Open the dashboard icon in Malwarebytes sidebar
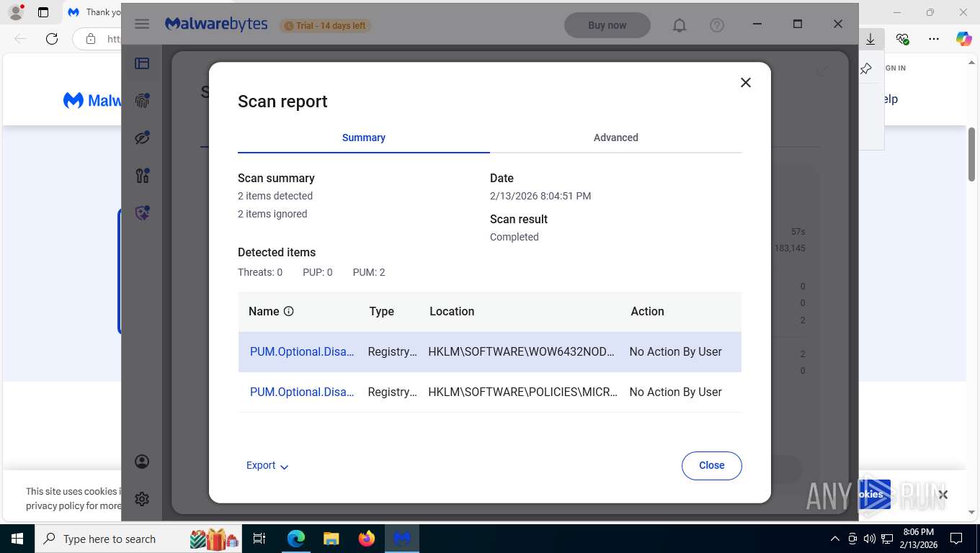The height and width of the screenshot is (553, 980). [x=142, y=63]
